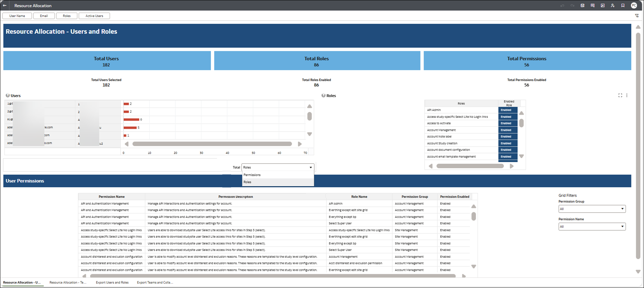Click the red bar with value 5
This screenshot has width=644, height=288.
[x=130, y=128]
